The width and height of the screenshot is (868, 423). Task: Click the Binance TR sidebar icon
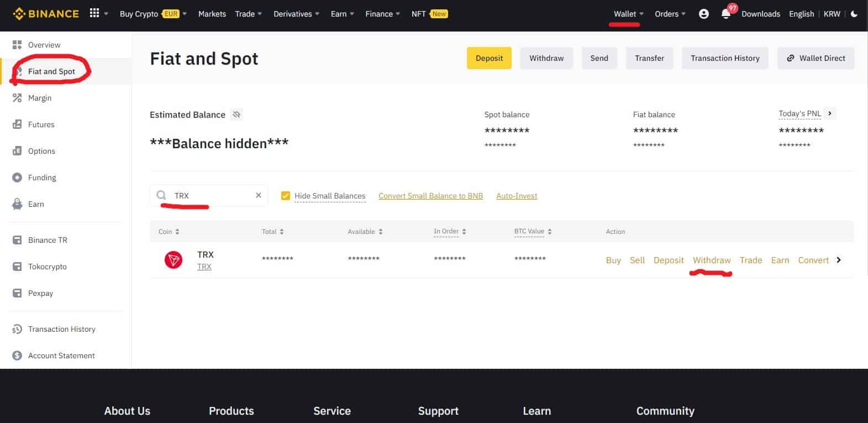coord(17,240)
